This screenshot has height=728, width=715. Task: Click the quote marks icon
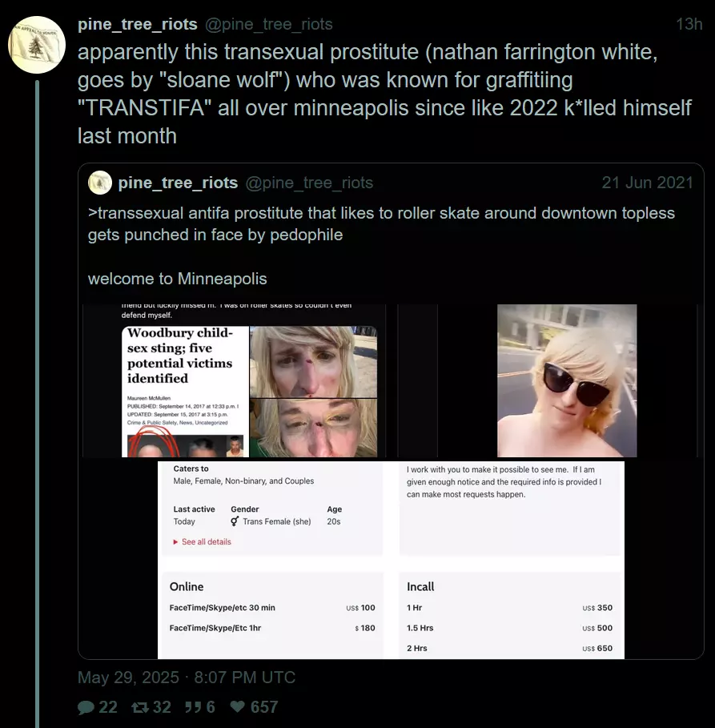coord(193,707)
